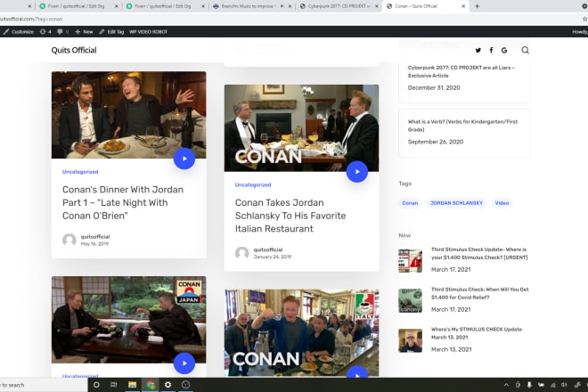The image size is (588, 392).
Task: Click Third Stimulus Check Update thumbnail
Action: (410, 261)
